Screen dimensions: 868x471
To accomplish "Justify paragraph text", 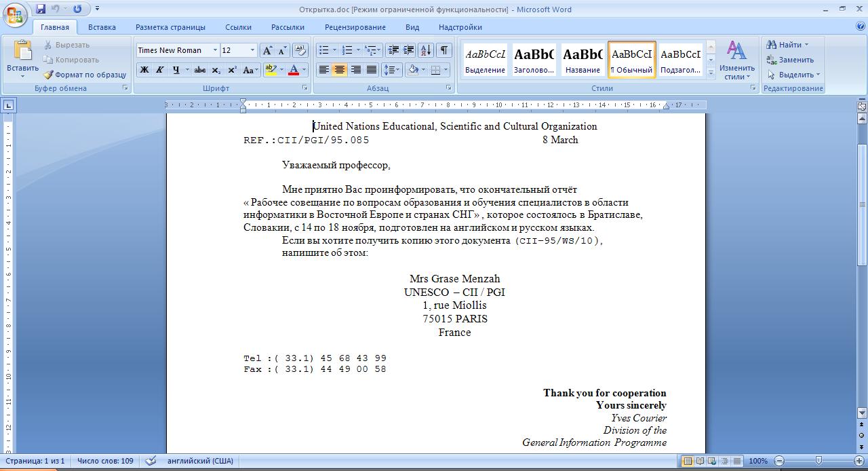I will [371, 70].
